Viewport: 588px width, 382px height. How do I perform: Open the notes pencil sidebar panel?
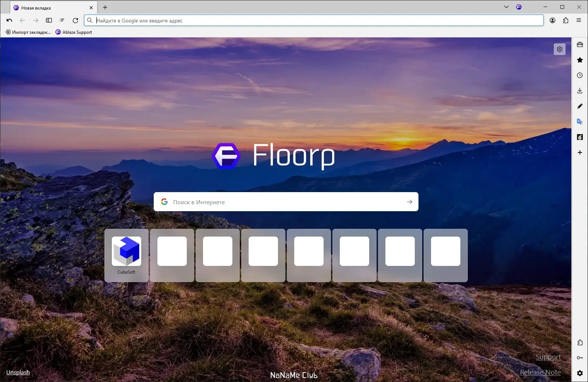pyautogui.click(x=580, y=106)
